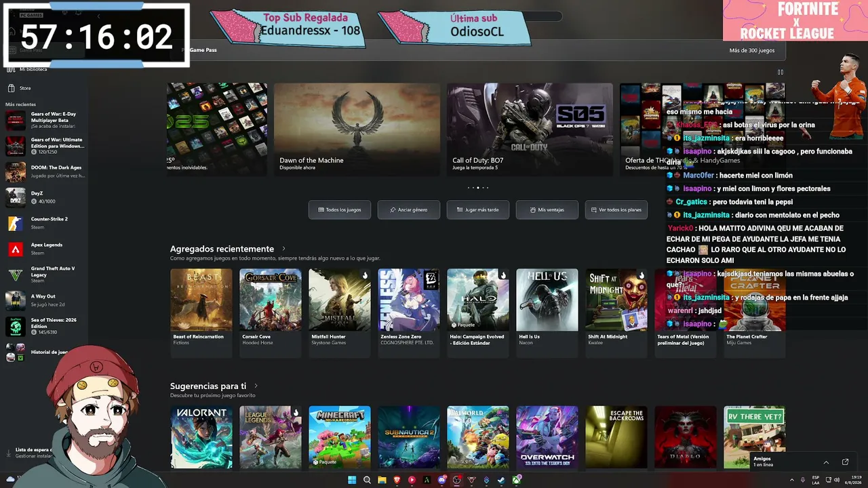Viewport: 868px width, 488px height.
Task: Expand the Amigos panel chevron
Action: [826, 462]
